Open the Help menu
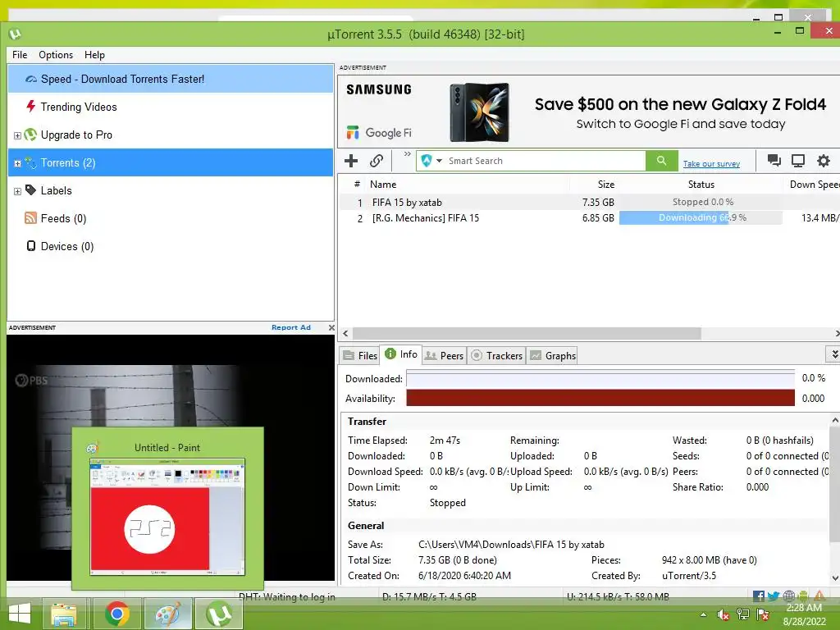This screenshot has width=840, height=630. click(x=94, y=55)
